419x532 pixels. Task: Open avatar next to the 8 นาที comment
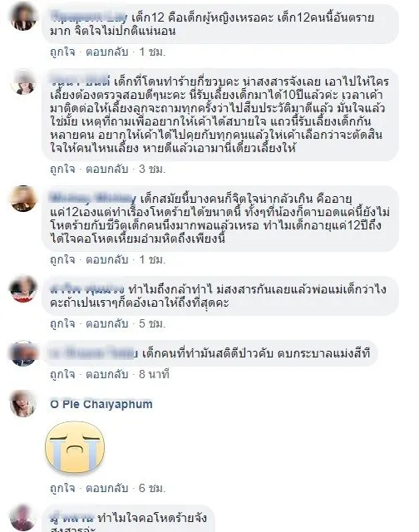pos(23,353)
